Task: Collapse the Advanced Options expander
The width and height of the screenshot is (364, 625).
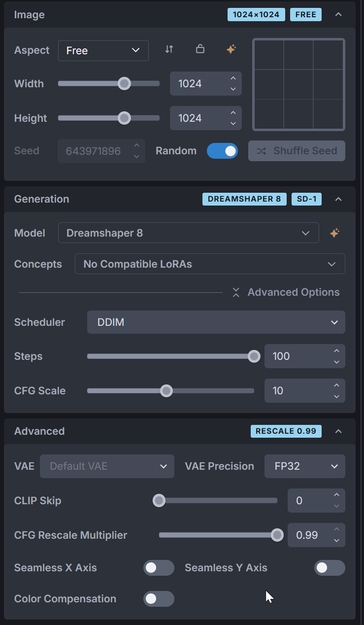Action: [286, 292]
